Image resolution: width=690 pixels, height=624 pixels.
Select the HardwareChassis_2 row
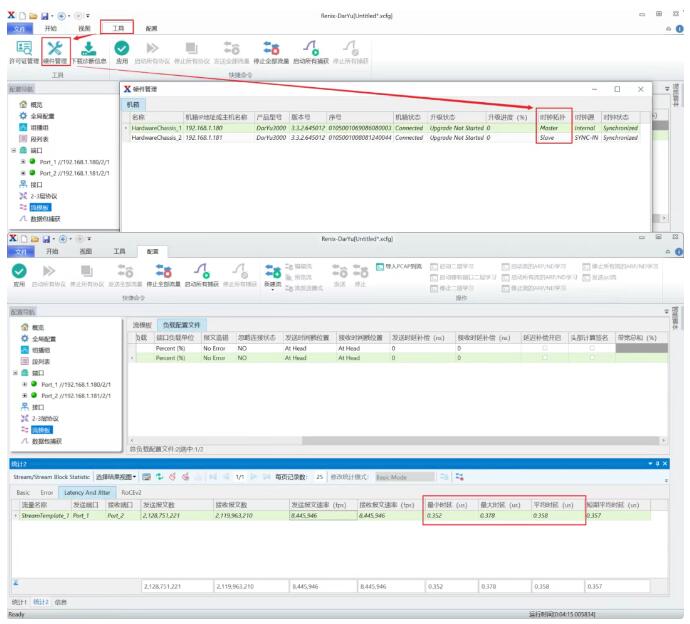pyautogui.click(x=157, y=138)
